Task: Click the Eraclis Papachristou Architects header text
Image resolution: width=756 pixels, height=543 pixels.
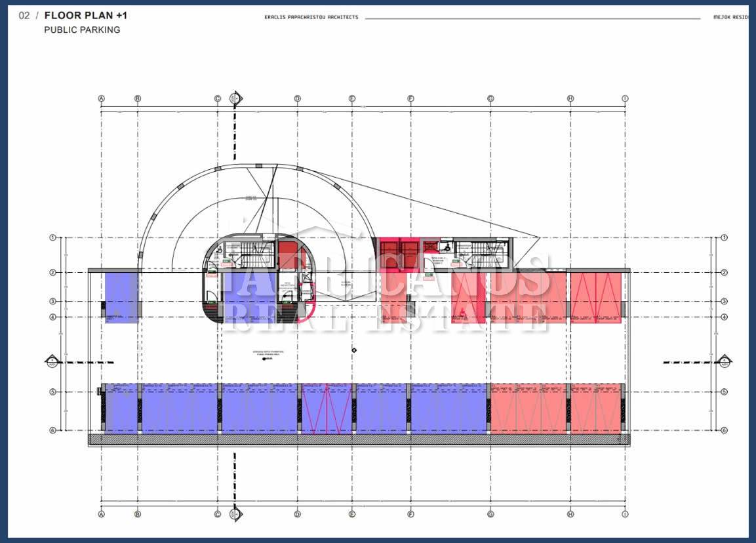Action: pos(311,17)
